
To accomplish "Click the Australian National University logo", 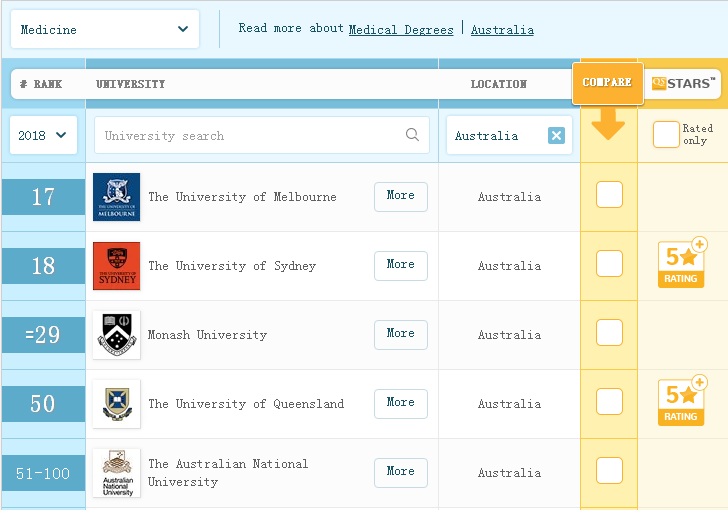I will coord(116,473).
